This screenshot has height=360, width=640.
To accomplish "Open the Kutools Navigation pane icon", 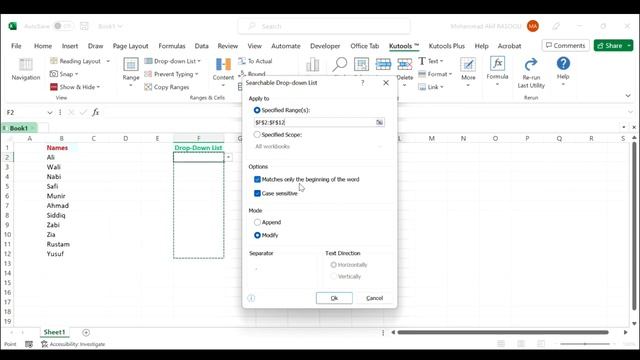I will click(26, 64).
